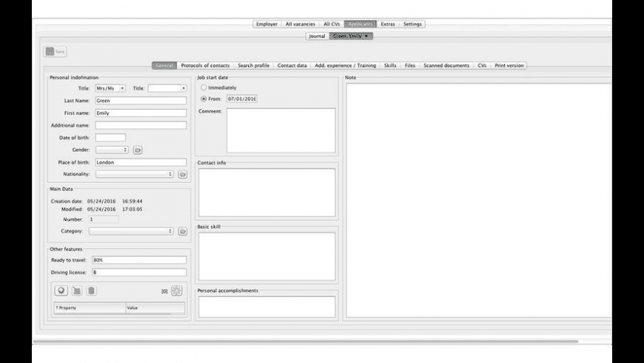The width and height of the screenshot is (644, 363).
Task: Select the General tab
Action: click(x=164, y=65)
